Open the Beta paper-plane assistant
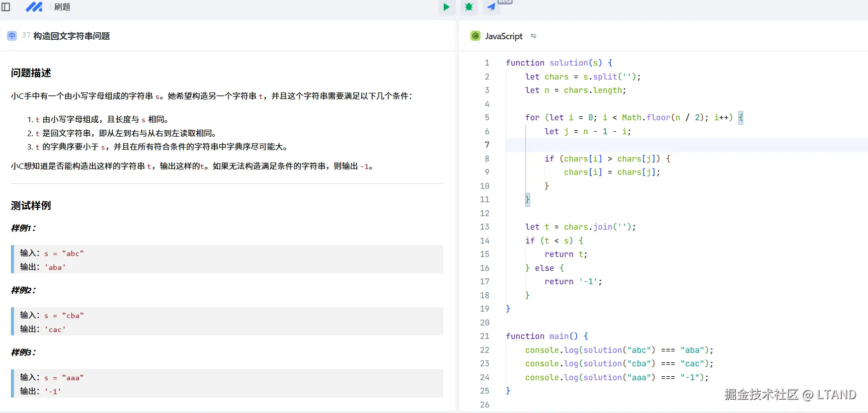Viewport: 868px width, 413px height. 491,7
